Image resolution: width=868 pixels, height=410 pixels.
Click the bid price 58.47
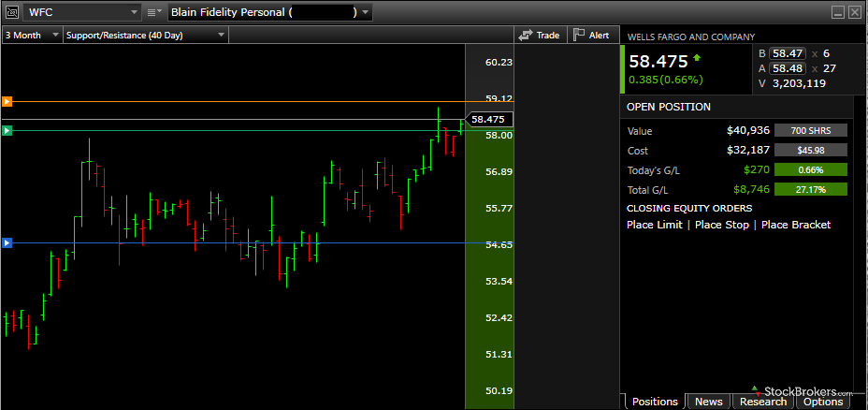pos(787,53)
